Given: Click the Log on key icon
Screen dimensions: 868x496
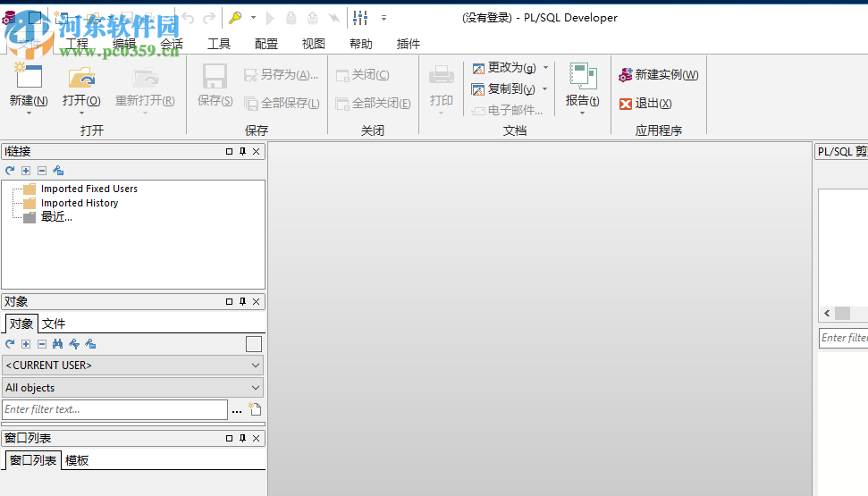Looking at the screenshot, I should tap(235, 18).
